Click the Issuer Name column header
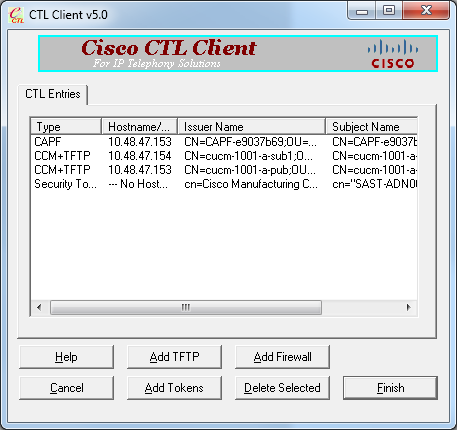This screenshot has height=430, width=457. click(x=251, y=127)
